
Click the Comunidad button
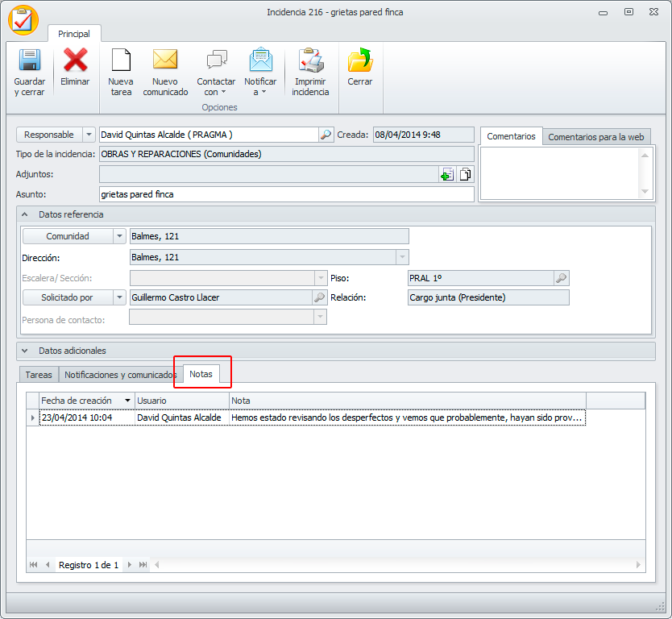[68, 236]
